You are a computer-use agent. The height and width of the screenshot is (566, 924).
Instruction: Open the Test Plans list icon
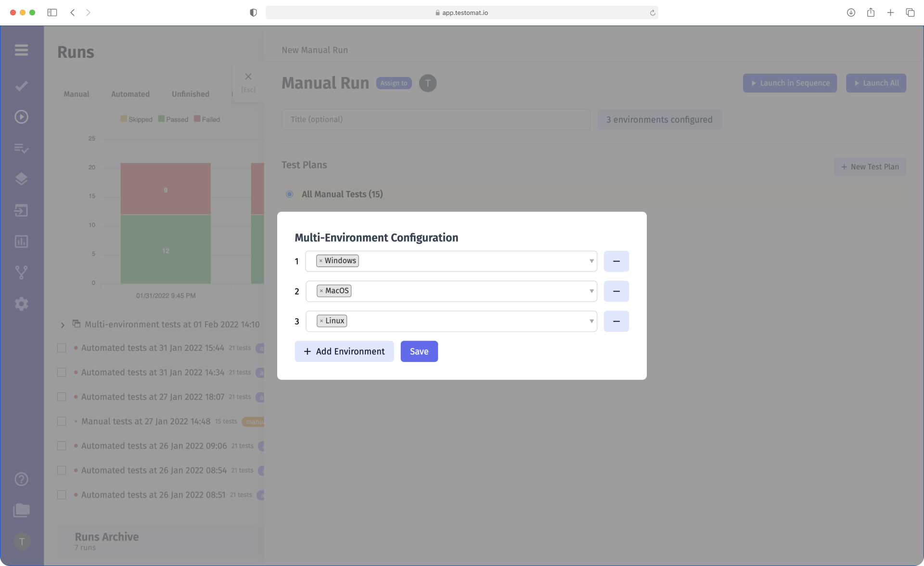point(21,148)
